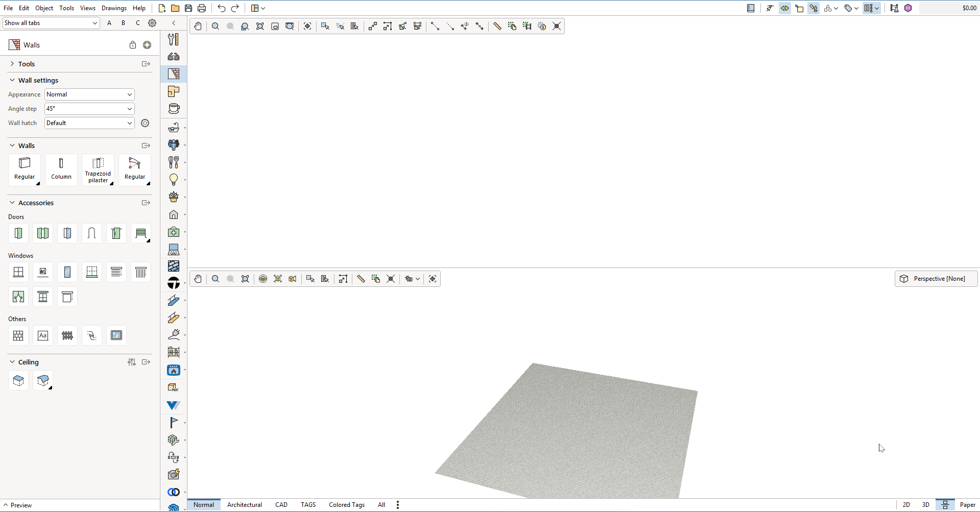
Task: Switch to Paper view
Action: click(x=968, y=505)
